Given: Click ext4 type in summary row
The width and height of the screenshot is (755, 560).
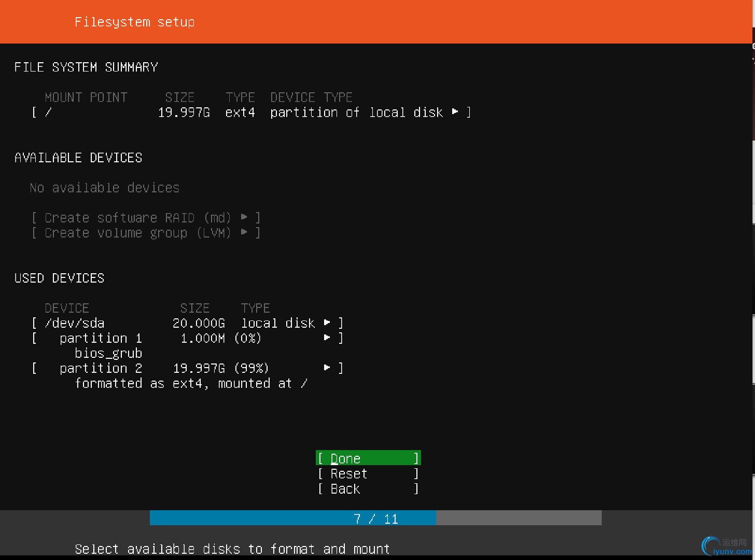Looking at the screenshot, I should point(240,113).
